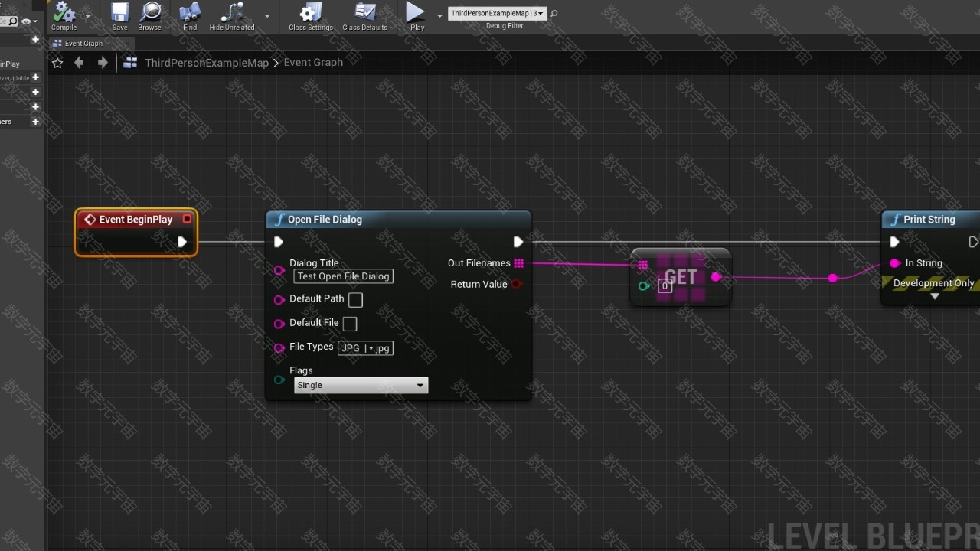
Task: Click the Return Value output pin
Action: click(517, 284)
